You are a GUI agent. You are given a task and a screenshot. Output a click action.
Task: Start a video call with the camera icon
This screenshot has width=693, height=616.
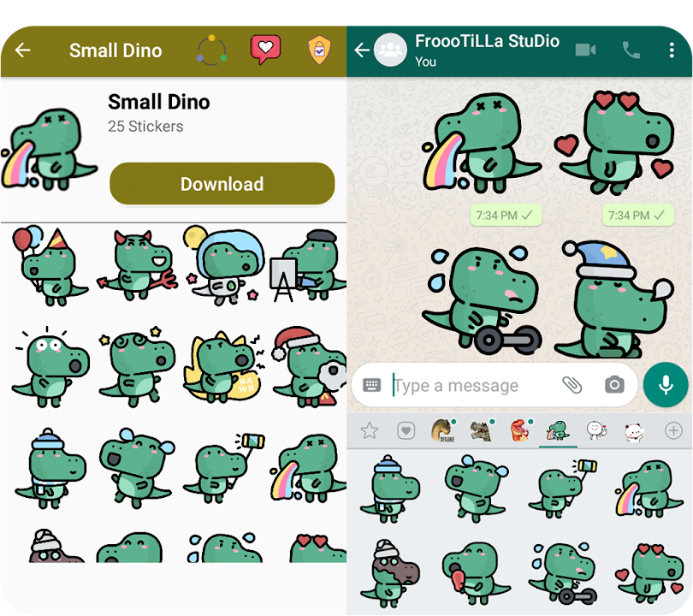pos(585,50)
